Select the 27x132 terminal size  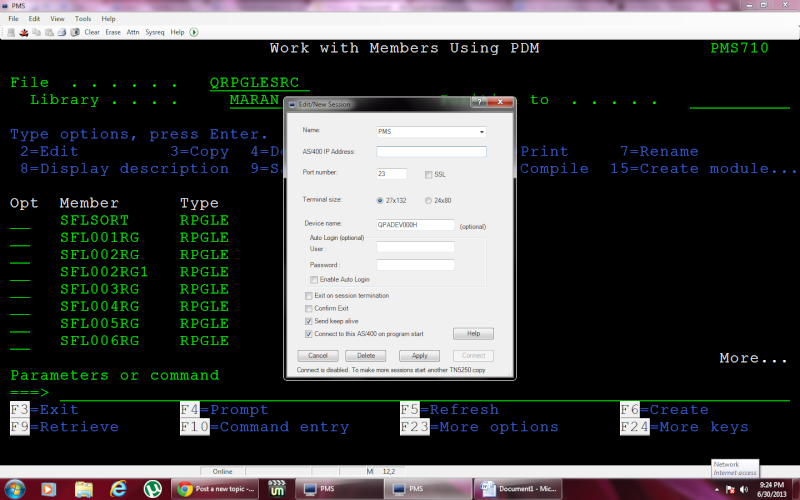380,201
